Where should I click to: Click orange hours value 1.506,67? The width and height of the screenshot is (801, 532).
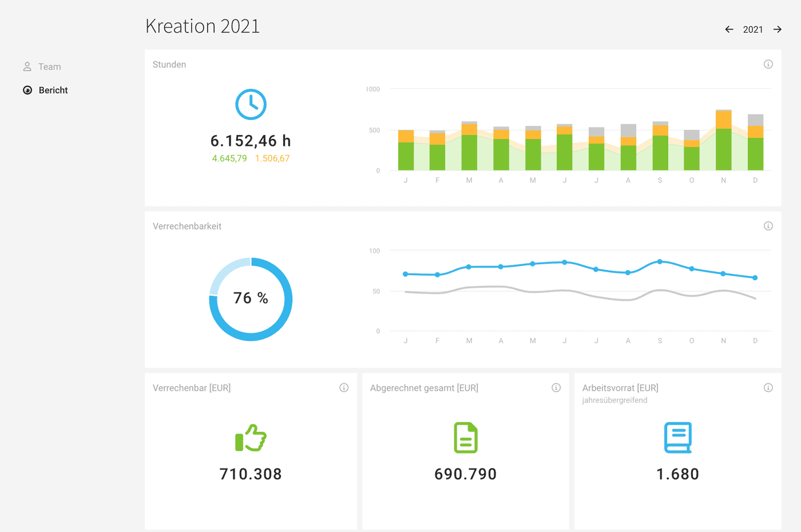pos(272,158)
